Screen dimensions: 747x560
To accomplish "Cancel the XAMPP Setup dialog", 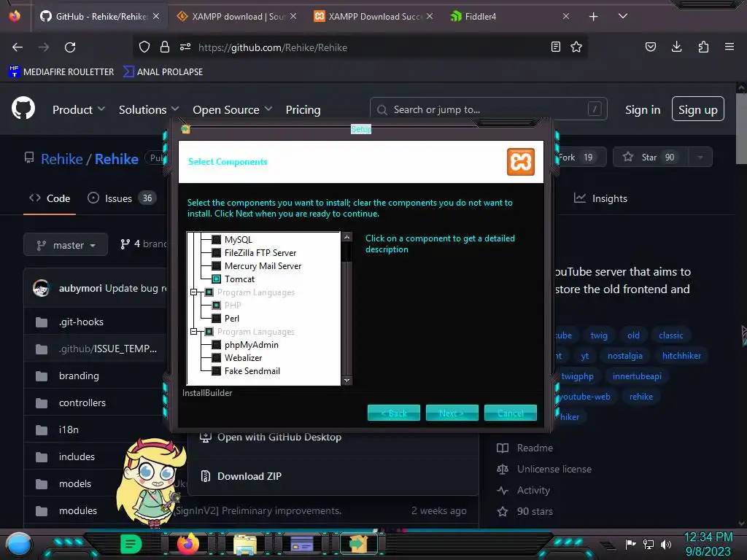I will pos(510,413).
